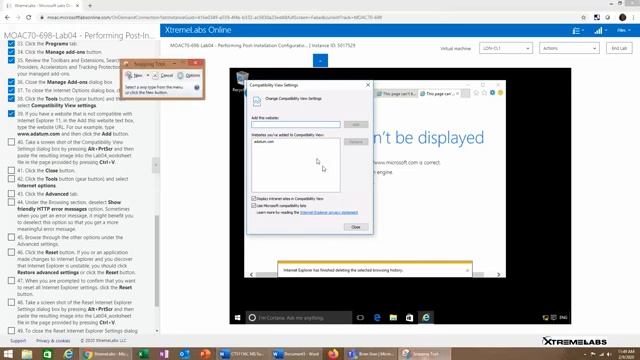Click the Add this website text field

pyautogui.click(x=296, y=124)
